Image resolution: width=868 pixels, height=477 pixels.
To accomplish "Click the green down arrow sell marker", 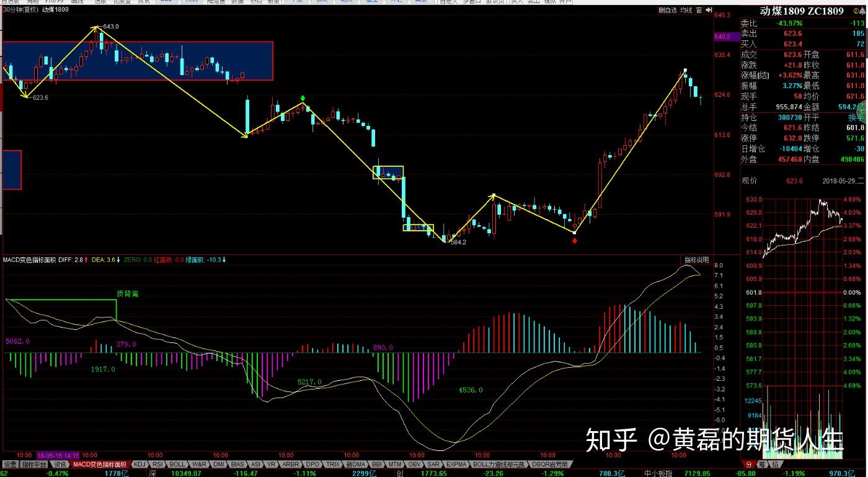I will pyautogui.click(x=303, y=99).
